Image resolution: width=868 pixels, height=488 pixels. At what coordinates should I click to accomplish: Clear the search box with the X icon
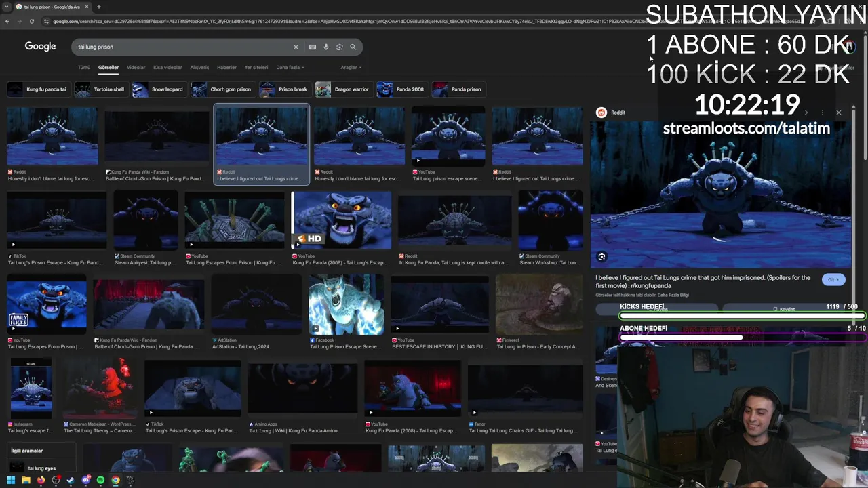296,47
